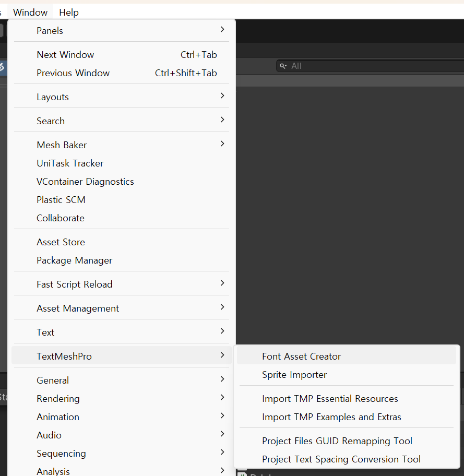Click Import TMP Essential Resources
The image size is (464, 476).
pyautogui.click(x=347, y=398)
